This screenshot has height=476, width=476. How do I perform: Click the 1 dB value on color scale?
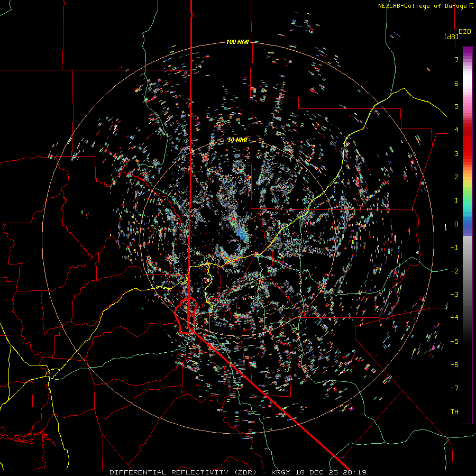(x=456, y=200)
